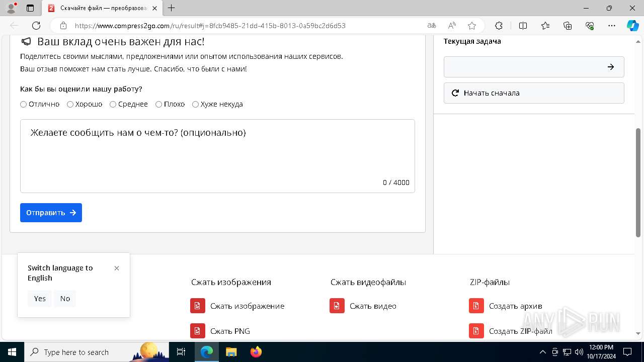The image size is (644, 362).
Task: Click the Сжать видеофайлы section heading
Action: pyautogui.click(x=368, y=282)
